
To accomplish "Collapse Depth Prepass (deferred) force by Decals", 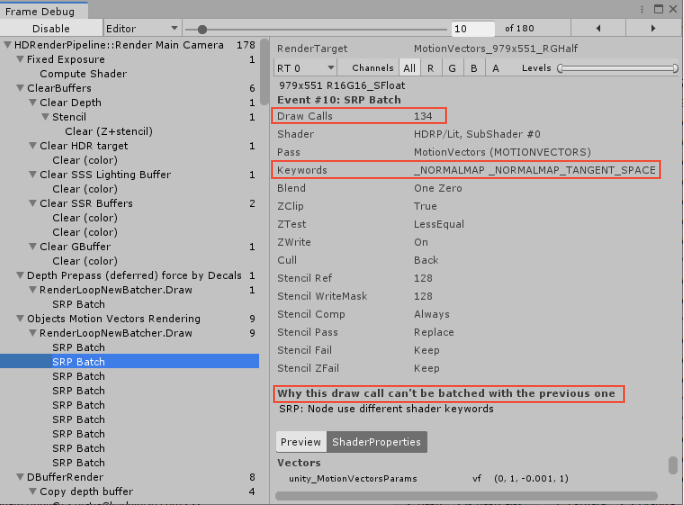I will [20, 275].
